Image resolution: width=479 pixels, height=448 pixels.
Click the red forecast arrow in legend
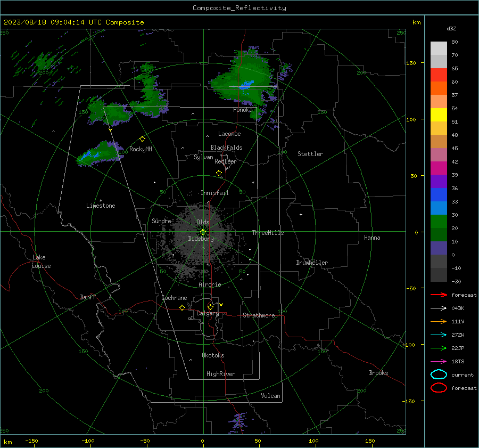[439, 295]
